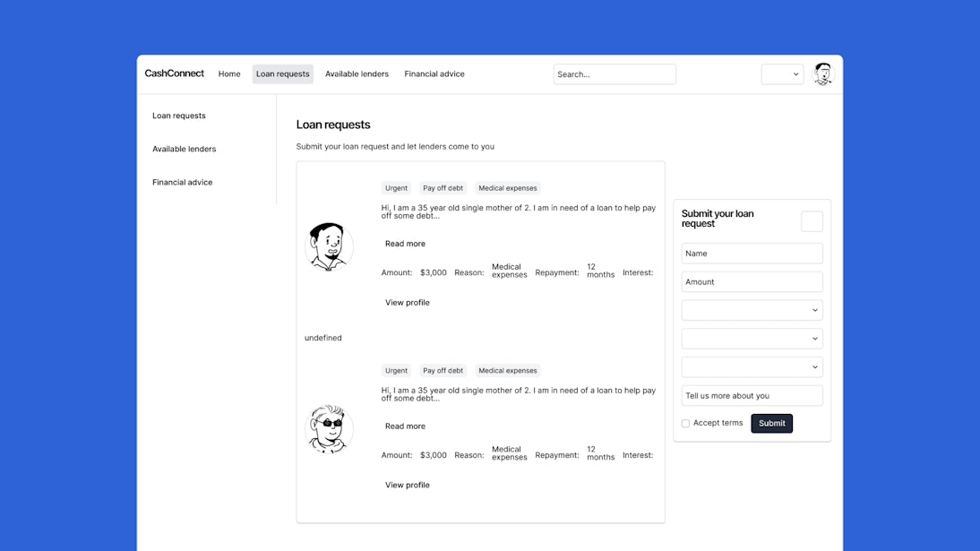Image resolution: width=980 pixels, height=551 pixels.
Task: Select Available lenders in the sidebar
Action: (x=184, y=149)
